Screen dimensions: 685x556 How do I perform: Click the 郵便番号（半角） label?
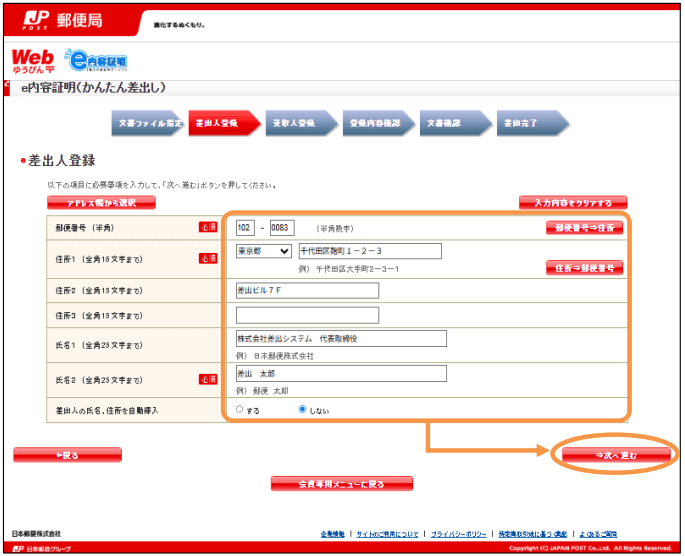(84, 228)
